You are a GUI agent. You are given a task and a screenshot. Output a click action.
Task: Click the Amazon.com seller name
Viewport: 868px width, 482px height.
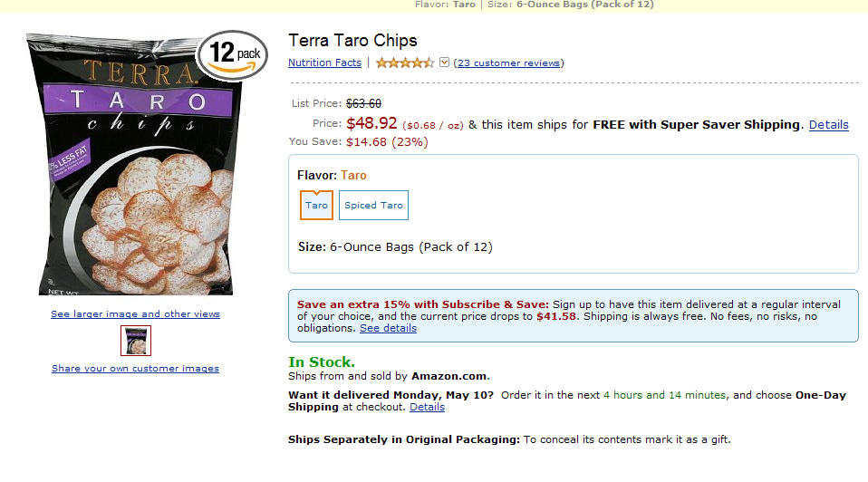pyautogui.click(x=449, y=376)
